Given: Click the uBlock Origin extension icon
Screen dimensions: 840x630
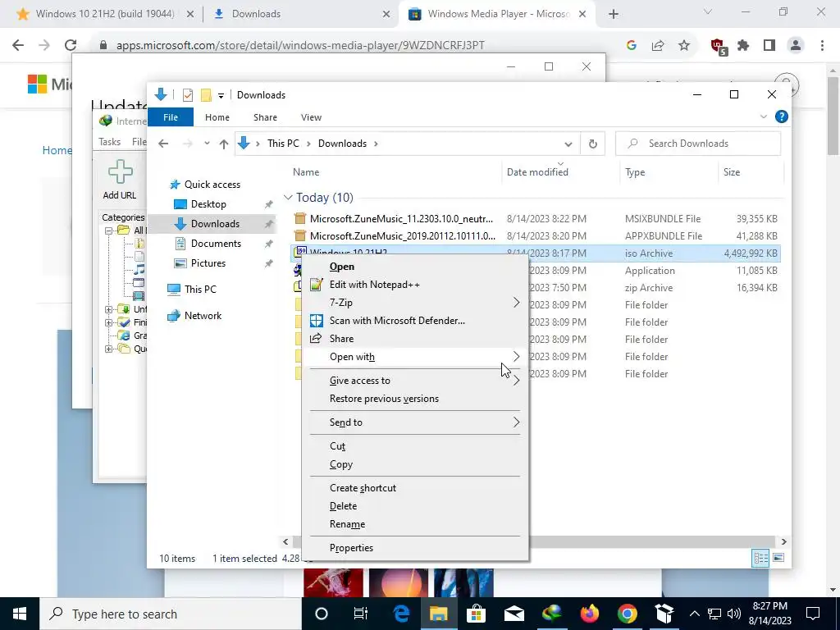Looking at the screenshot, I should [719, 46].
